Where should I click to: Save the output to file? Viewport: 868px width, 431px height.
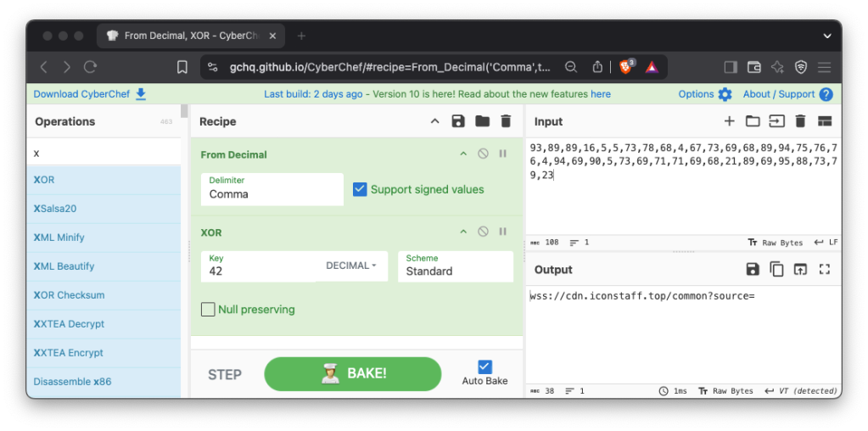(x=753, y=270)
